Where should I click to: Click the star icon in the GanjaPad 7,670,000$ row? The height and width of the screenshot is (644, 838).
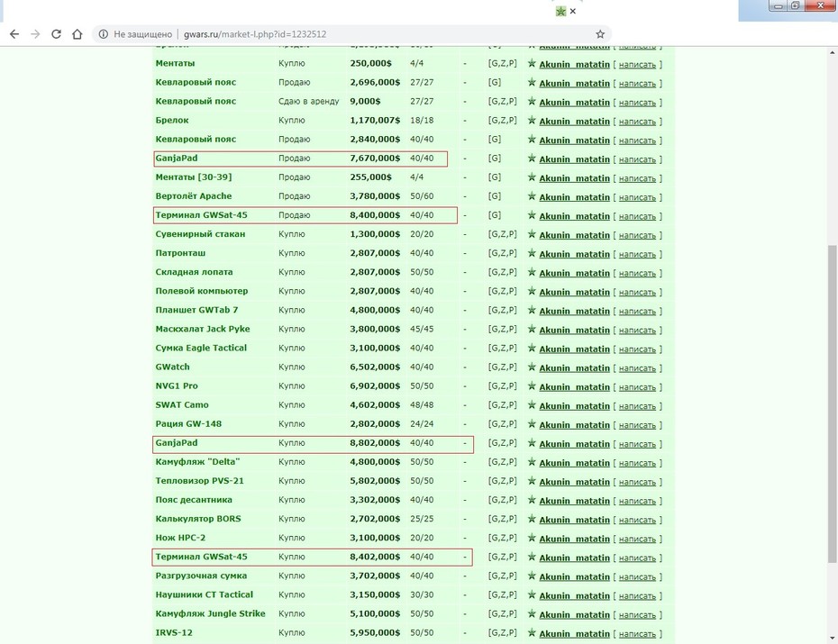click(532, 158)
